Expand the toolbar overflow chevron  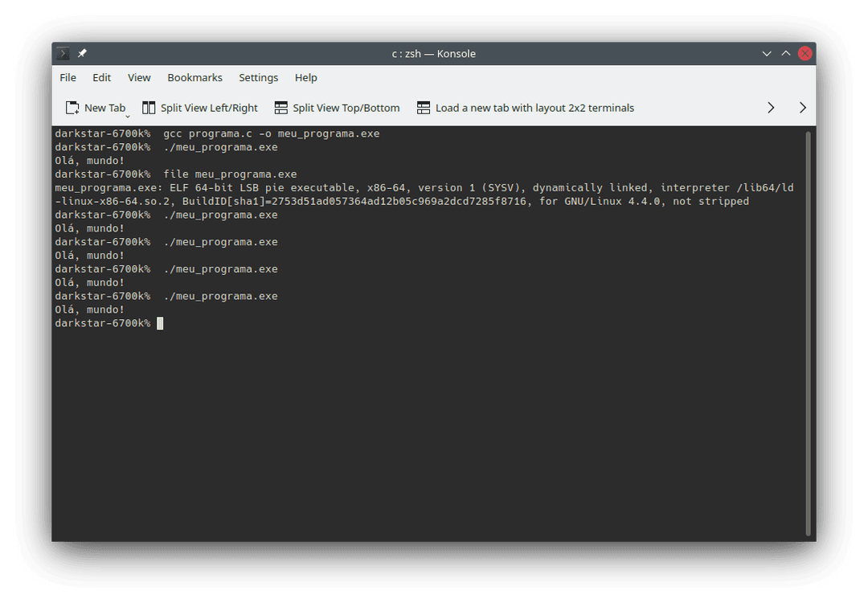coord(770,107)
